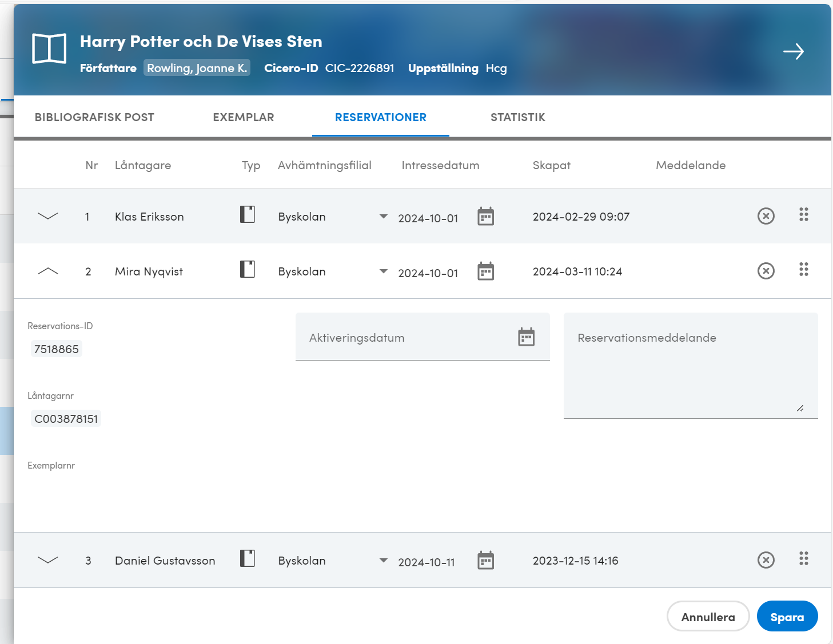Click the name Klas Eriksson
The width and height of the screenshot is (833, 644).
click(149, 217)
